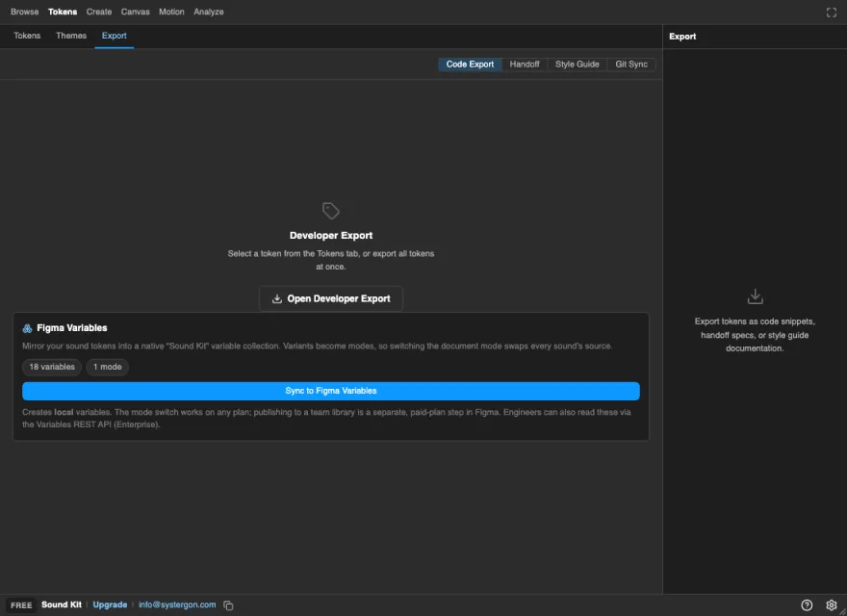Click the Export panel title
The width and height of the screenshot is (847, 616).
tap(682, 37)
